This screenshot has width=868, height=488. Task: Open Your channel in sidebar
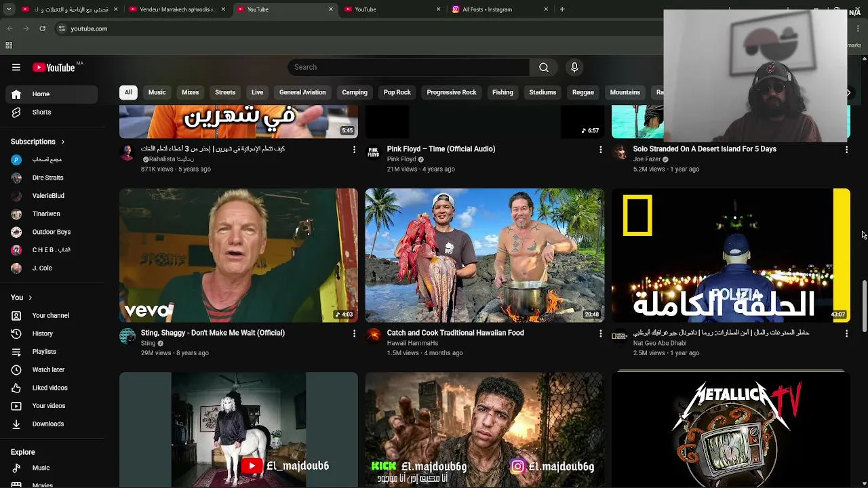coord(52,315)
